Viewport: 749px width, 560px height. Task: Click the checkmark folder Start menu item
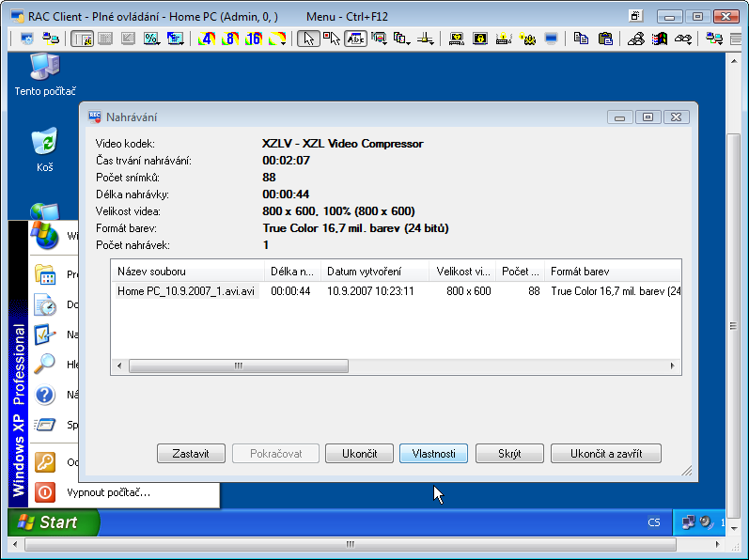coord(45,334)
